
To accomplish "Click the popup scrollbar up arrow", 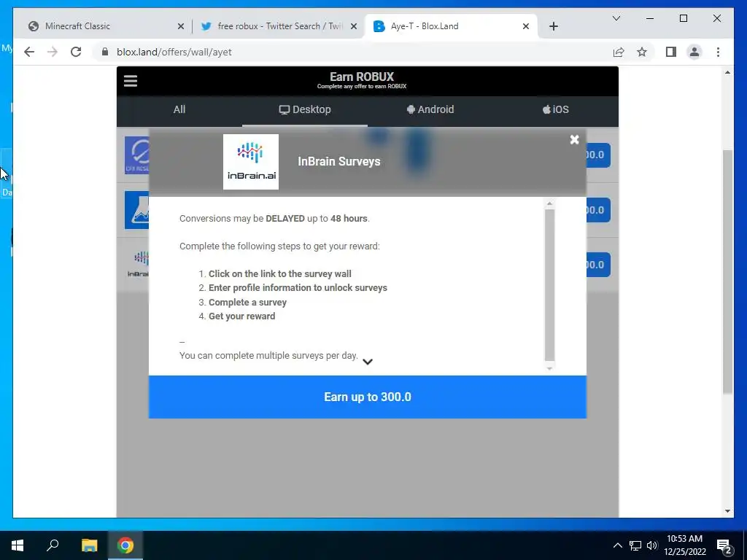I will tap(549, 204).
